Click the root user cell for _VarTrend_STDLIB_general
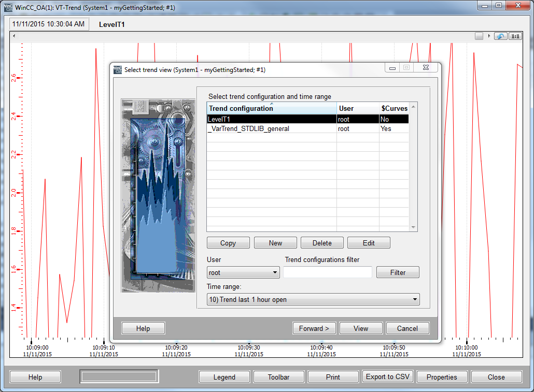Screen dimensions: 534x392 [358, 128]
